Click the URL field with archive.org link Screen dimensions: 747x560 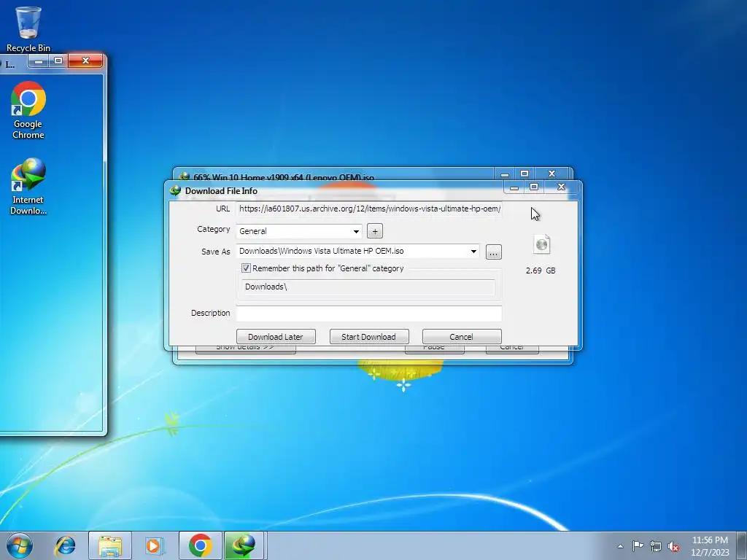[x=368, y=209]
